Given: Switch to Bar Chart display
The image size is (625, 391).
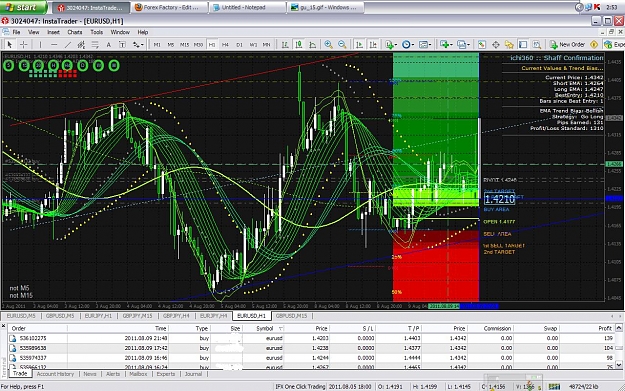Looking at the screenshot, I should (285, 45).
